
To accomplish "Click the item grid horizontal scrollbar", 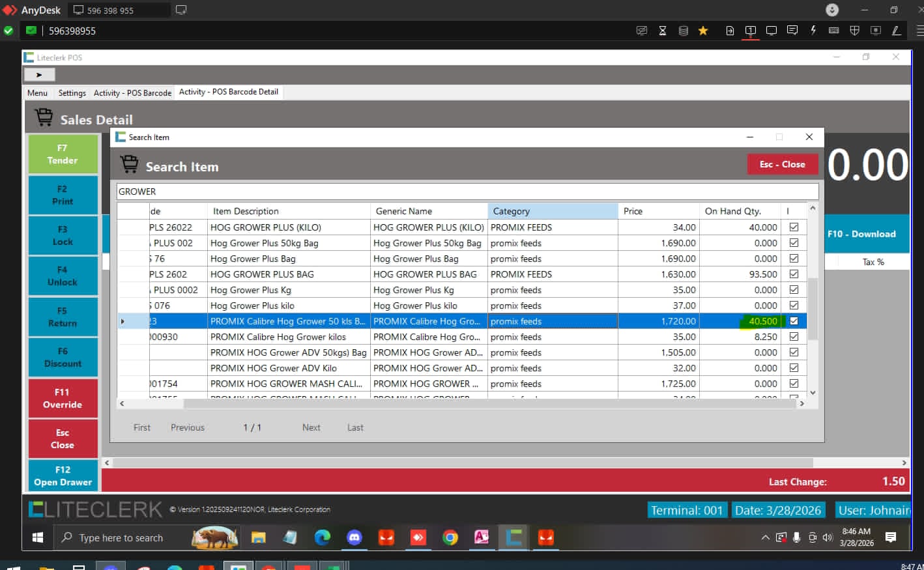I will click(456, 404).
